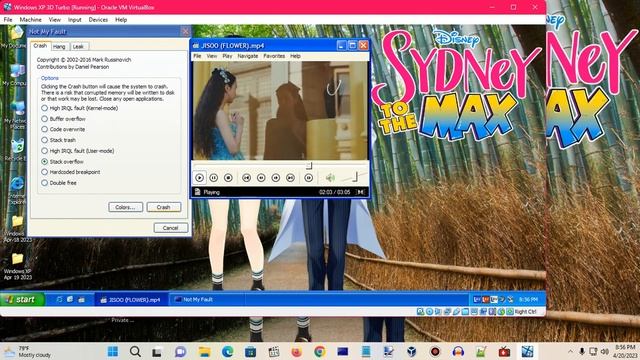The image size is (640, 360).
Task: Click the status bar icon right of time
Action: coord(360,192)
